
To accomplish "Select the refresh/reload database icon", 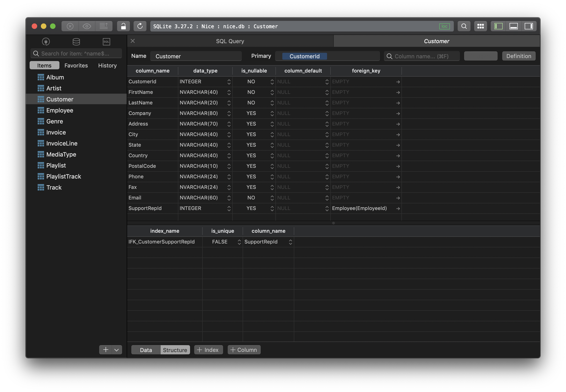I will tap(139, 26).
